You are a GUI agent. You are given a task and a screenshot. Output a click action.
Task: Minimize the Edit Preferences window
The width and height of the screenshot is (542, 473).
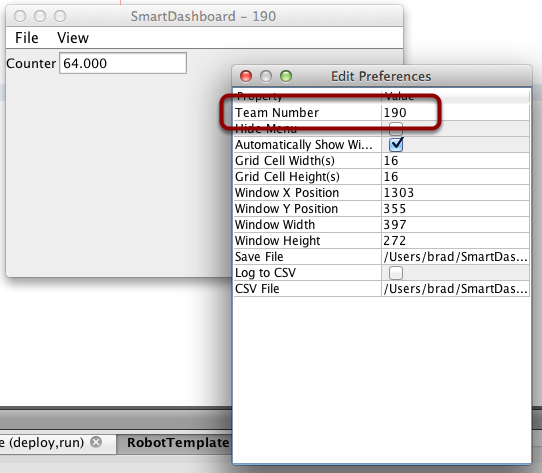[266, 76]
